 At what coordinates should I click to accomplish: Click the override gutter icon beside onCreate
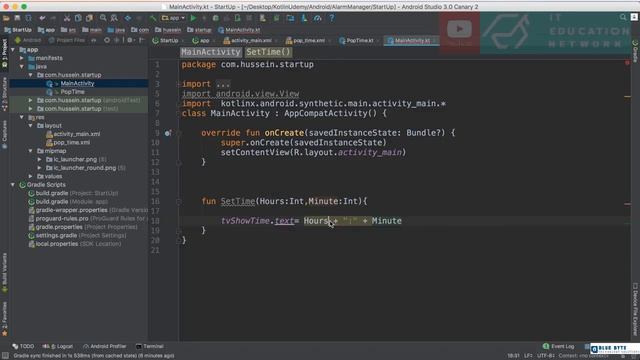click(x=168, y=133)
